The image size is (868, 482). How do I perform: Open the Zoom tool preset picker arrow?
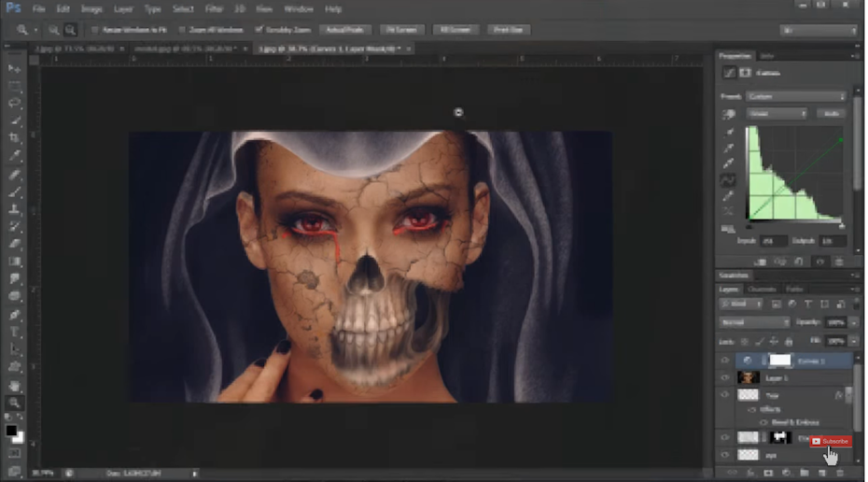36,30
